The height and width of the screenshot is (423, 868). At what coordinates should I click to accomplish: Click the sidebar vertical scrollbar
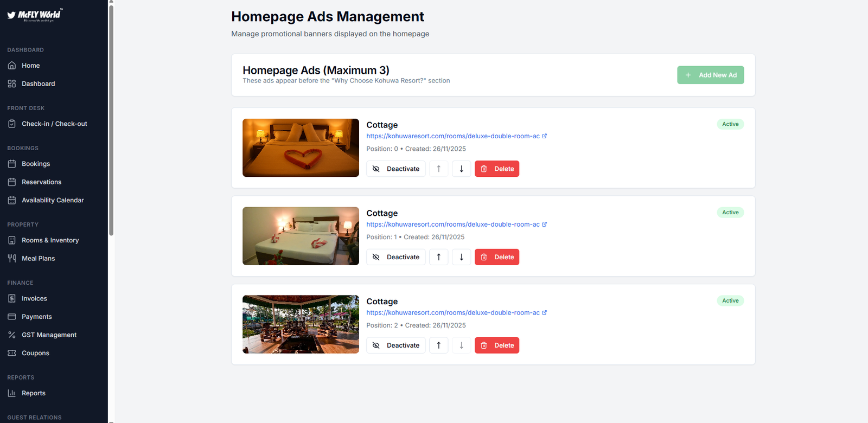pos(111,119)
